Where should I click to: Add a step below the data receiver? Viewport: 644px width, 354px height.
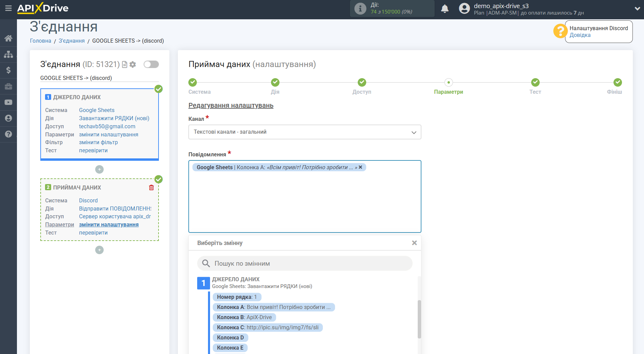click(x=99, y=250)
